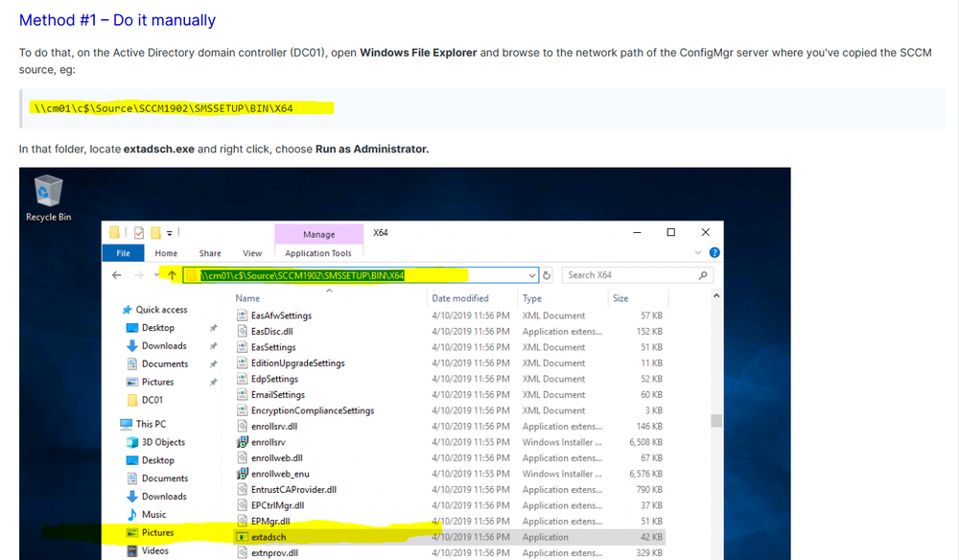Refresh the X64 folder view
Image resolution: width=959 pixels, height=560 pixels.
tap(547, 275)
